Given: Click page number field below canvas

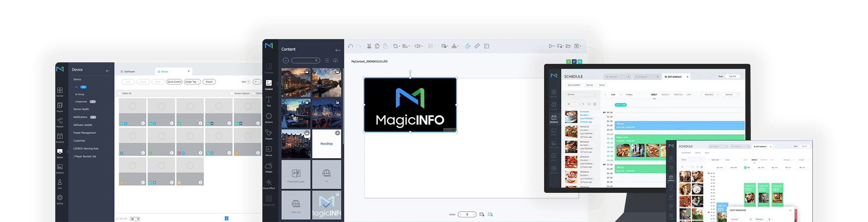Looking at the screenshot, I should [x=467, y=214].
